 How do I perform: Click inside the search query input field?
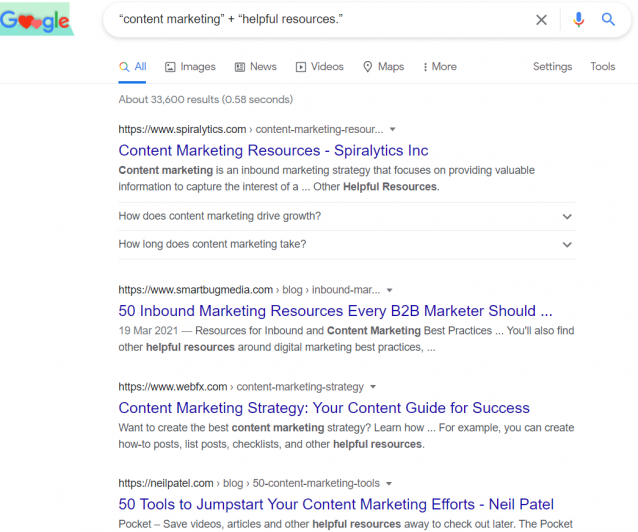pos(317,19)
